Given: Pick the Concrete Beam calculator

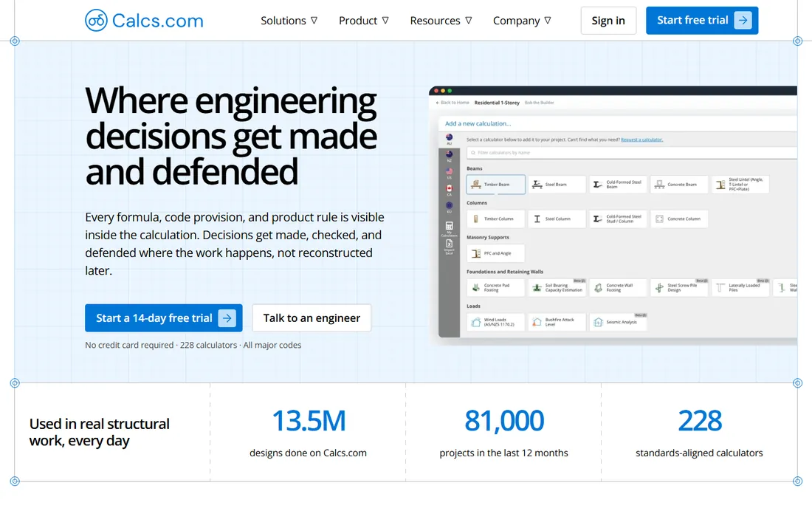Looking at the screenshot, I should 679,185.
